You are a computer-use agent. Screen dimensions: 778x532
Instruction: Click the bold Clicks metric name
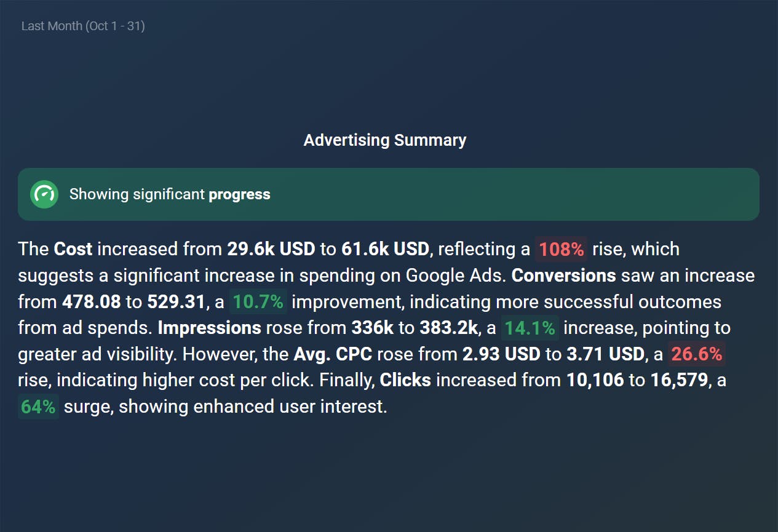(x=405, y=380)
